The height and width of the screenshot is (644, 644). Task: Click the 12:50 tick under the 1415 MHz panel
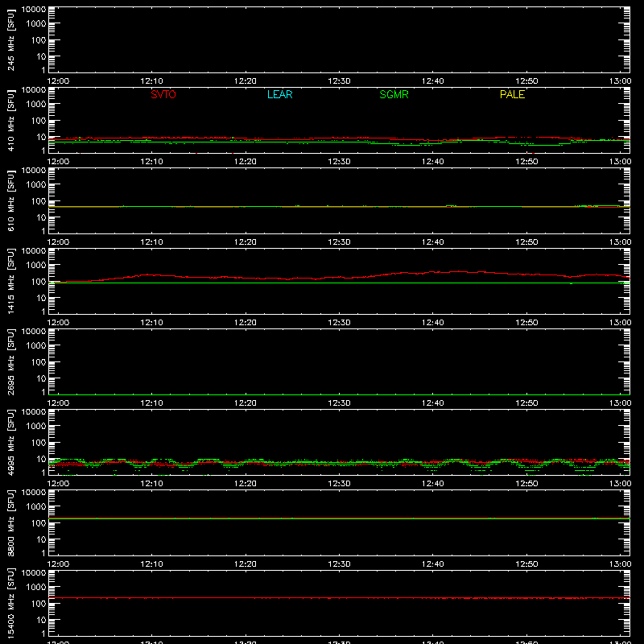(x=526, y=323)
